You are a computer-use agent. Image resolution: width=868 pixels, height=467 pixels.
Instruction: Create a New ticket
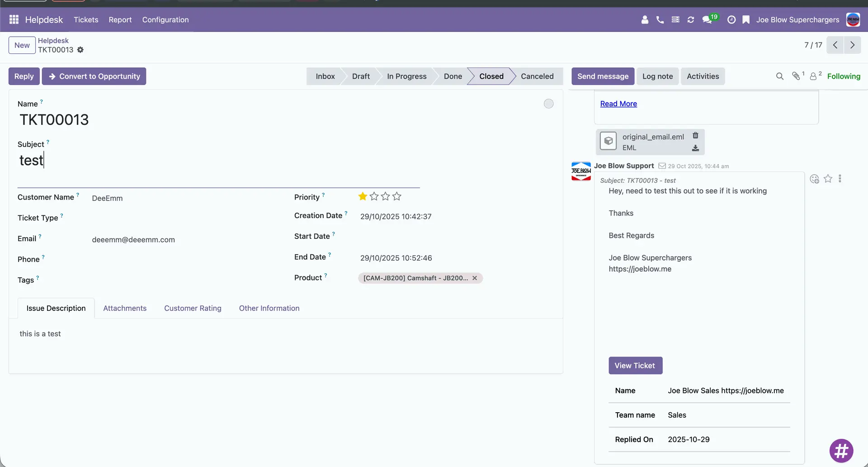pyautogui.click(x=22, y=45)
